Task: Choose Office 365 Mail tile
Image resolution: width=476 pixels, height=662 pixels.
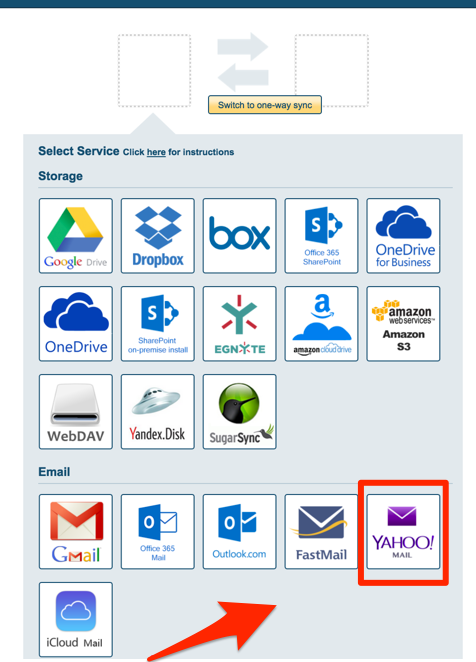Action: (158, 532)
